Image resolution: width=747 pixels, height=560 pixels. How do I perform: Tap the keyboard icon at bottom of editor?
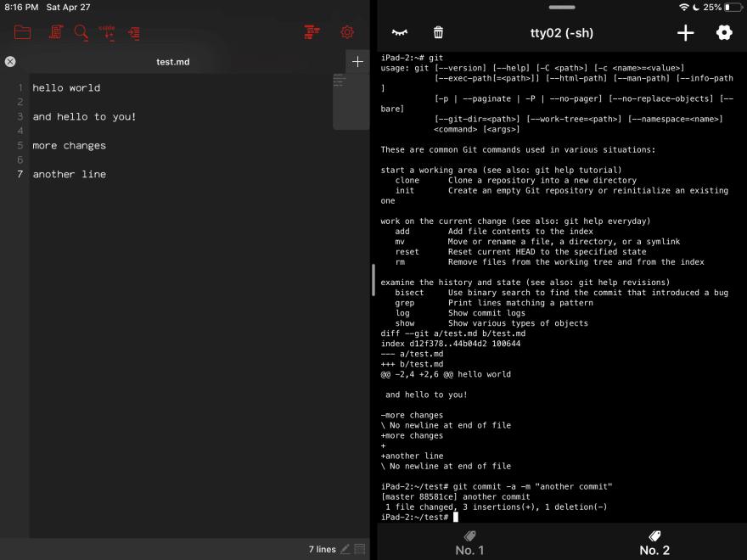point(358,549)
